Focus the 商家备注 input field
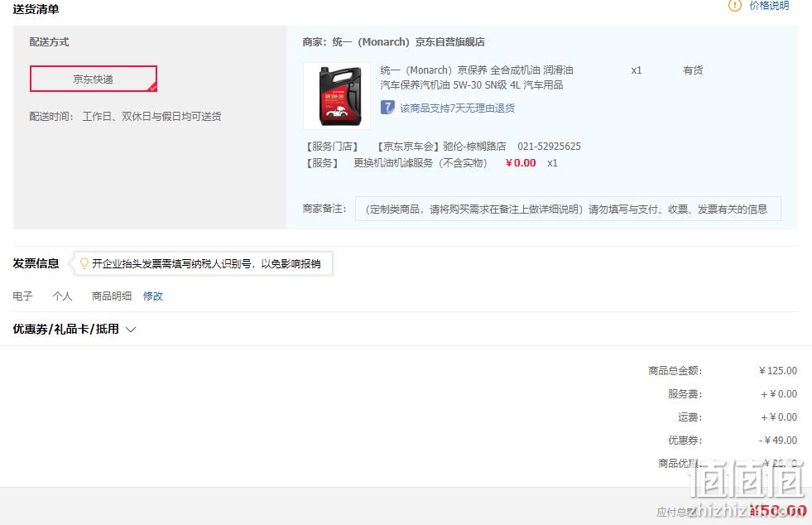The width and height of the screenshot is (812, 525). [x=568, y=209]
